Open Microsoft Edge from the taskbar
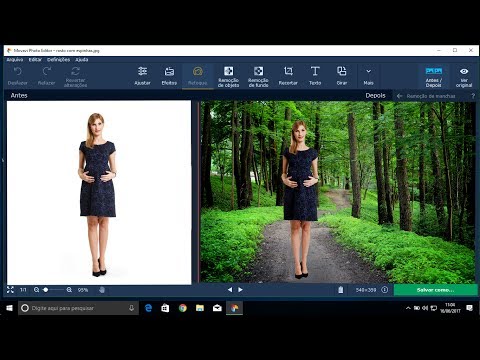Screen dimensions: 480x360 pos(148,308)
